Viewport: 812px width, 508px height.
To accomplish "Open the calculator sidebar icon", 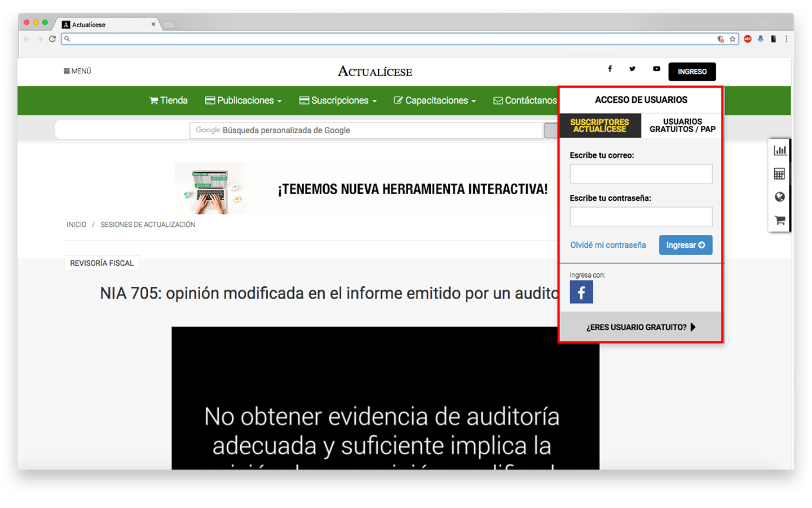I will [x=780, y=174].
